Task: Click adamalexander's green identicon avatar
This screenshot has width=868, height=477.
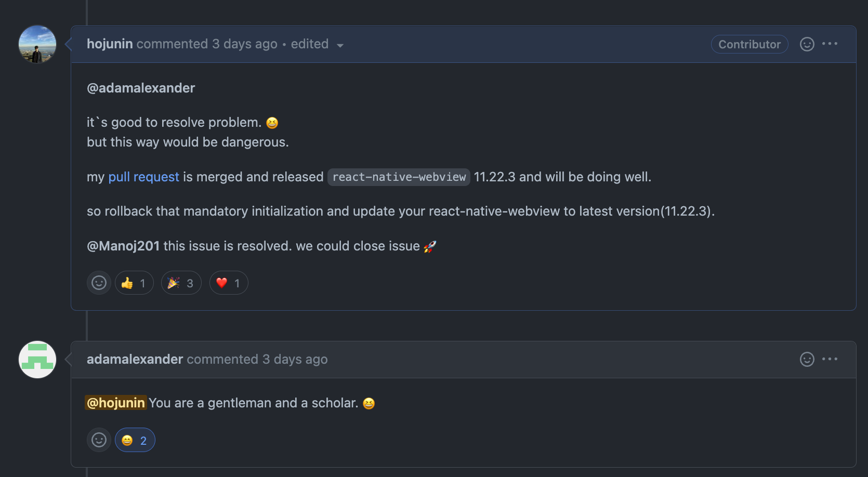Action: coord(37,360)
